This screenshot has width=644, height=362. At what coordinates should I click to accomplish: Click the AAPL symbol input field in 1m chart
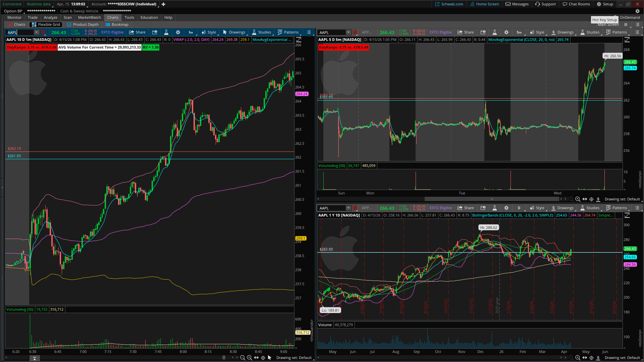coord(20,33)
